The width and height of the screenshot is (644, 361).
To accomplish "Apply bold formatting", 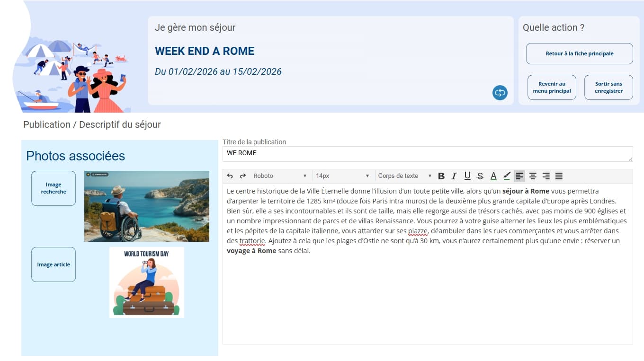I will [441, 176].
